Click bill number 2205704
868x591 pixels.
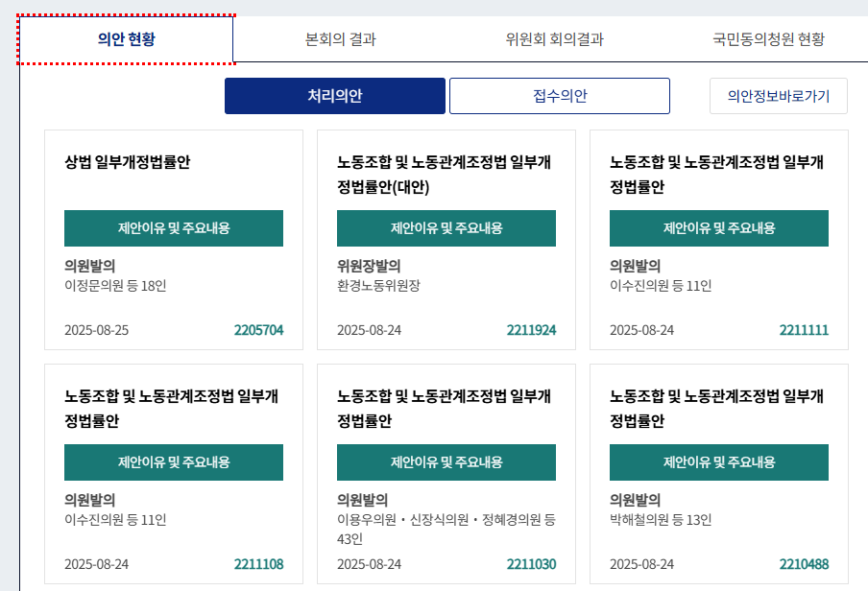(x=258, y=330)
